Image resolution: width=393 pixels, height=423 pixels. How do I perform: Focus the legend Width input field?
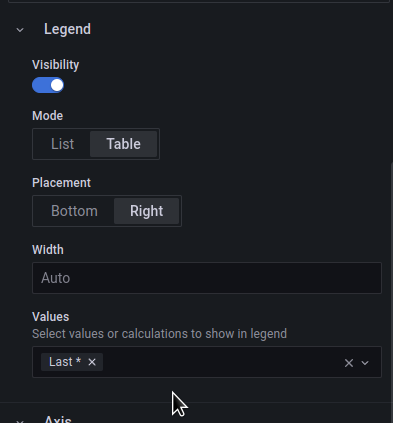[207, 278]
